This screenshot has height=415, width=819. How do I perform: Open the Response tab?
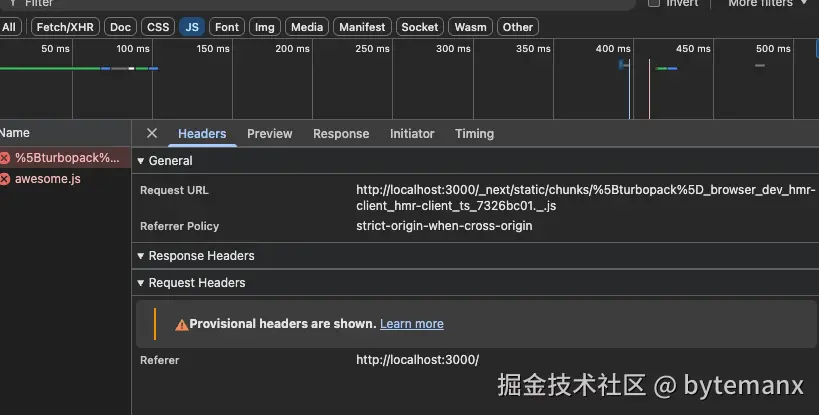pos(341,134)
